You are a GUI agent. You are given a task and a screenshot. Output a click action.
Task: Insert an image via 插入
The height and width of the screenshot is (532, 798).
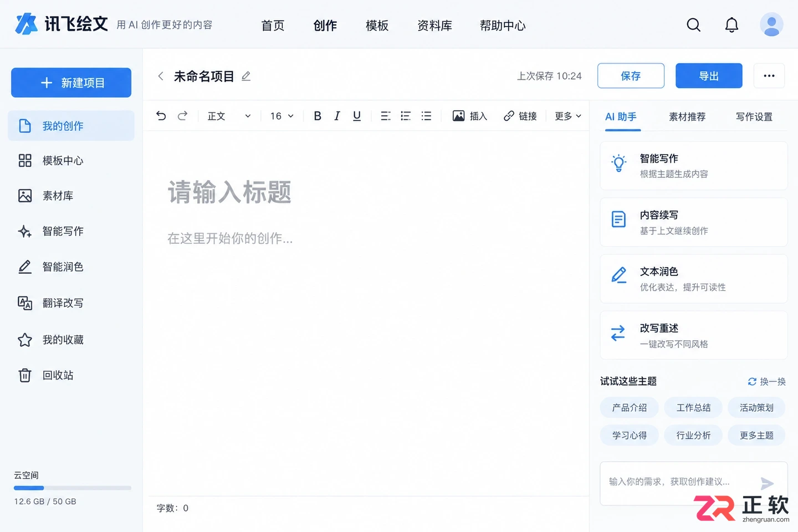470,116
